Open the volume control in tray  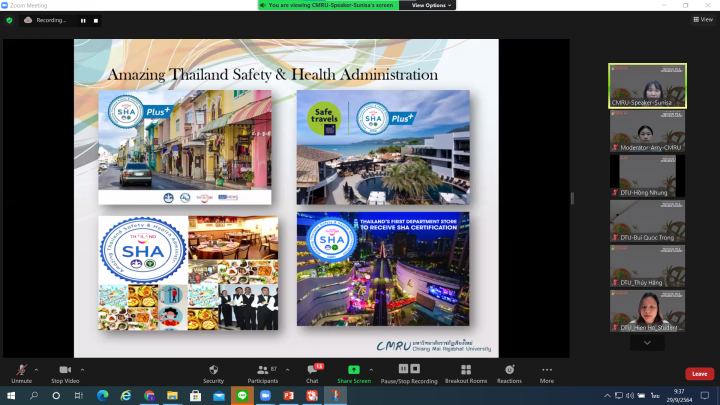[630, 396]
